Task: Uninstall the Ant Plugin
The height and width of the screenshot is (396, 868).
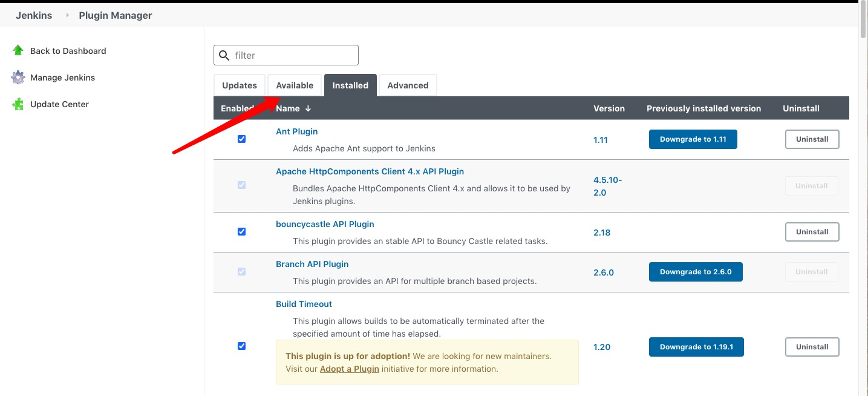Action: click(x=812, y=139)
